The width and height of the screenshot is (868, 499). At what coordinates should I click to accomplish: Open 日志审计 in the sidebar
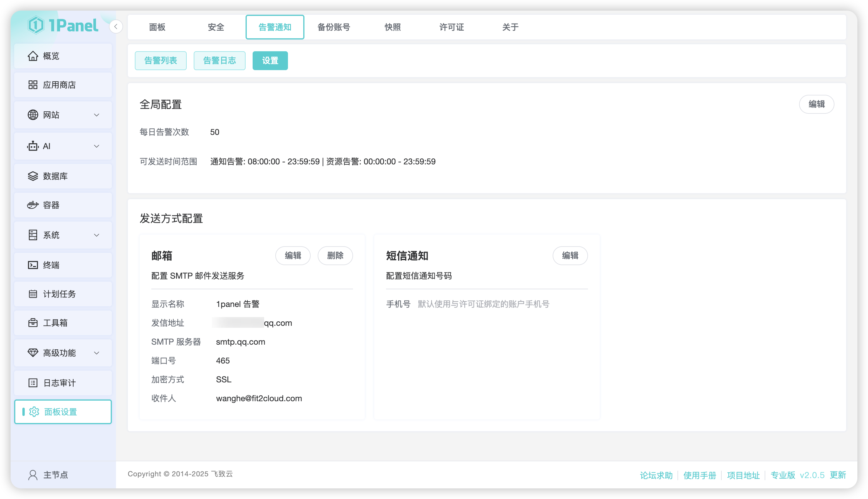point(63,383)
